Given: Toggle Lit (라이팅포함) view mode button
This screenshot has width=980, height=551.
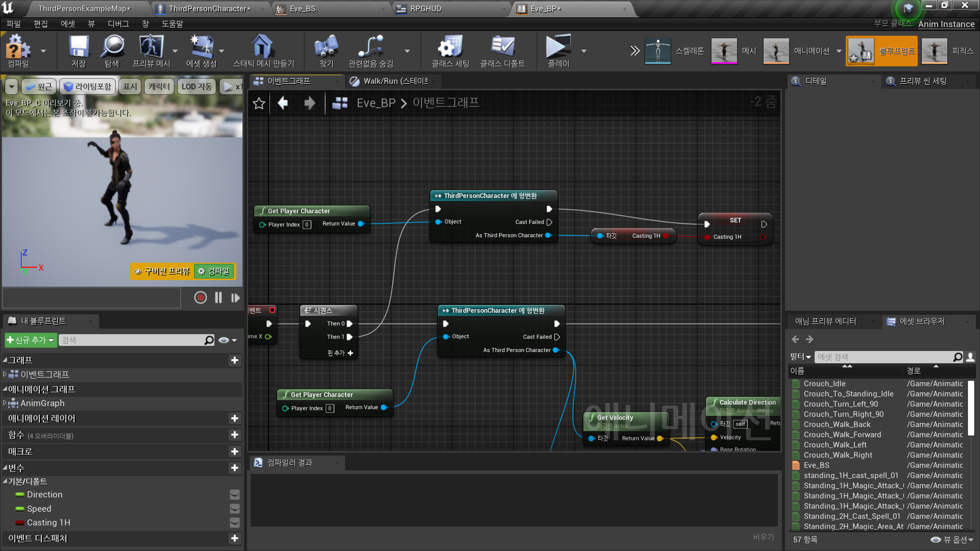Looking at the screenshot, I should 87,87.
